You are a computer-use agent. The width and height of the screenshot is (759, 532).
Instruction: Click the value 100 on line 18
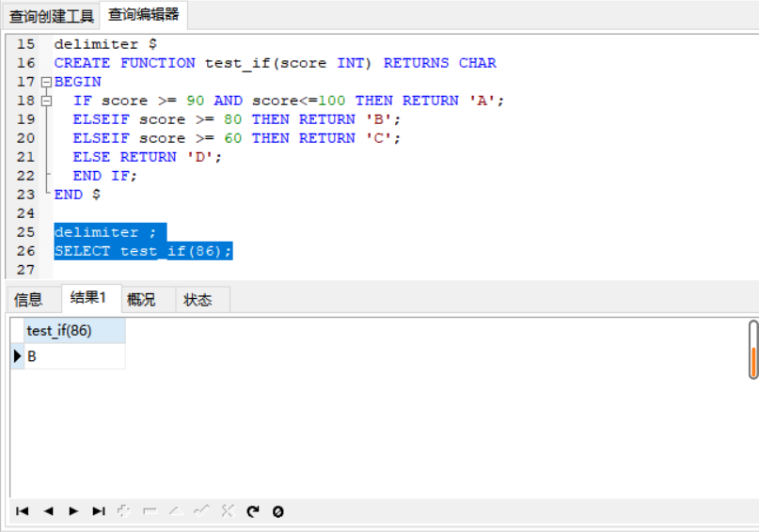click(x=332, y=101)
